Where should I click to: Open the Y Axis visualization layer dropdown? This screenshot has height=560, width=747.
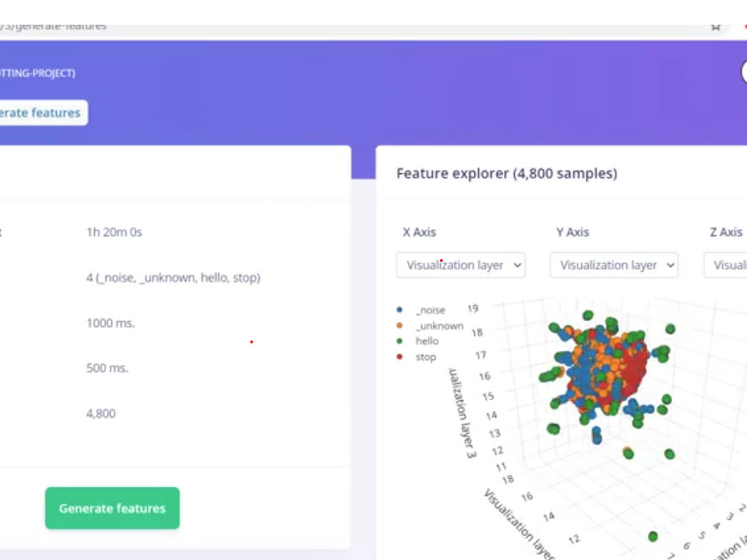coord(614,265)
